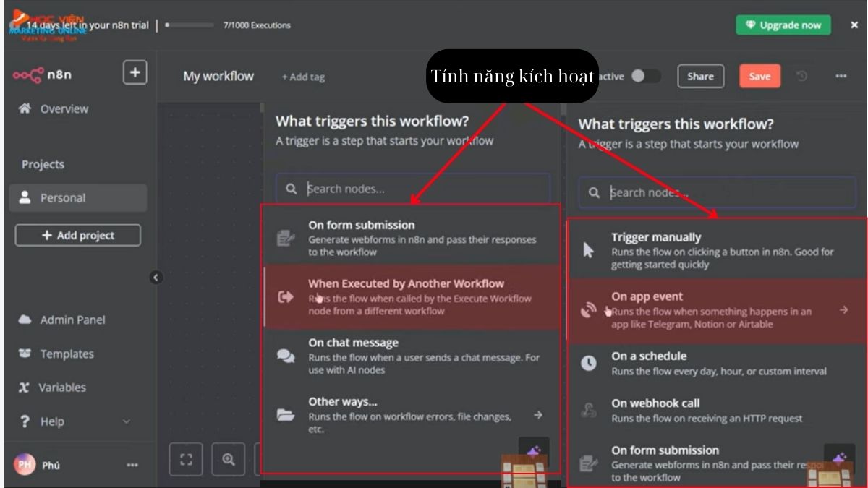Expand the Help menu
Screen dimensions: 868x488
[x=74, y=421]
